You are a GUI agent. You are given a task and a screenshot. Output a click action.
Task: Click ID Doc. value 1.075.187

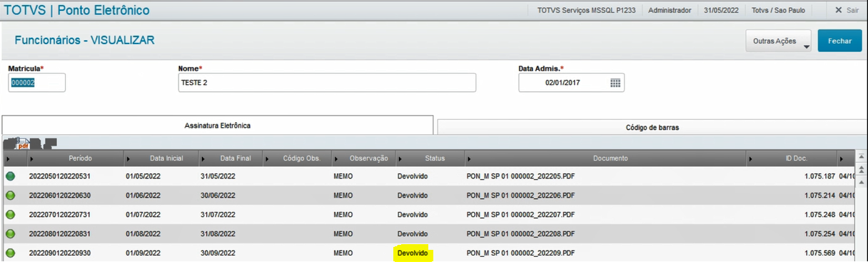pyautogui.click(x=819, y=176)
